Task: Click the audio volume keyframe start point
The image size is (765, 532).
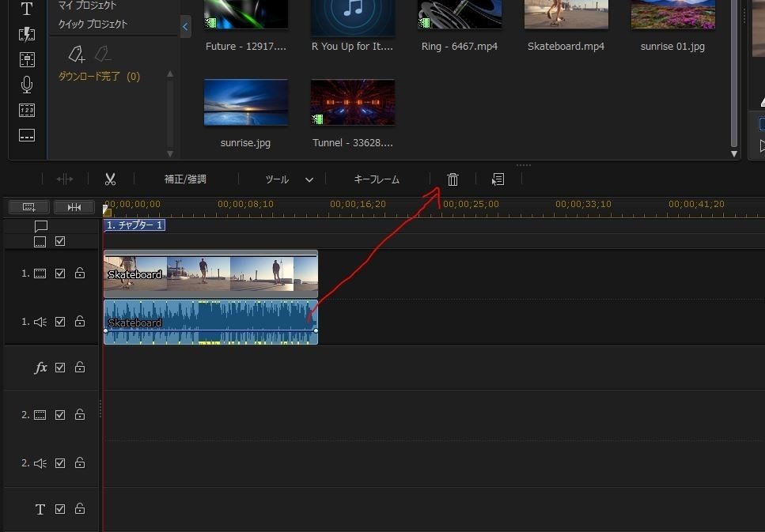Action: click(x=105, y=330)
